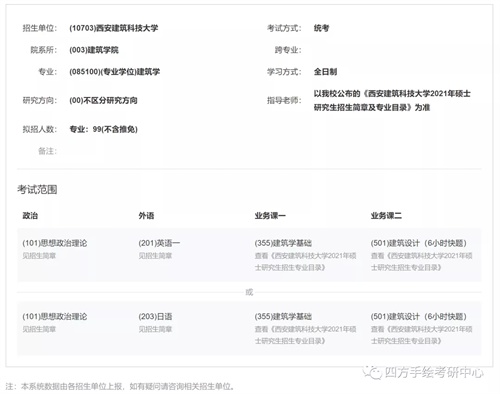Click 见招生简章 under (203)日语
Screen dimensions: 500x394
[x=155, y=329]
